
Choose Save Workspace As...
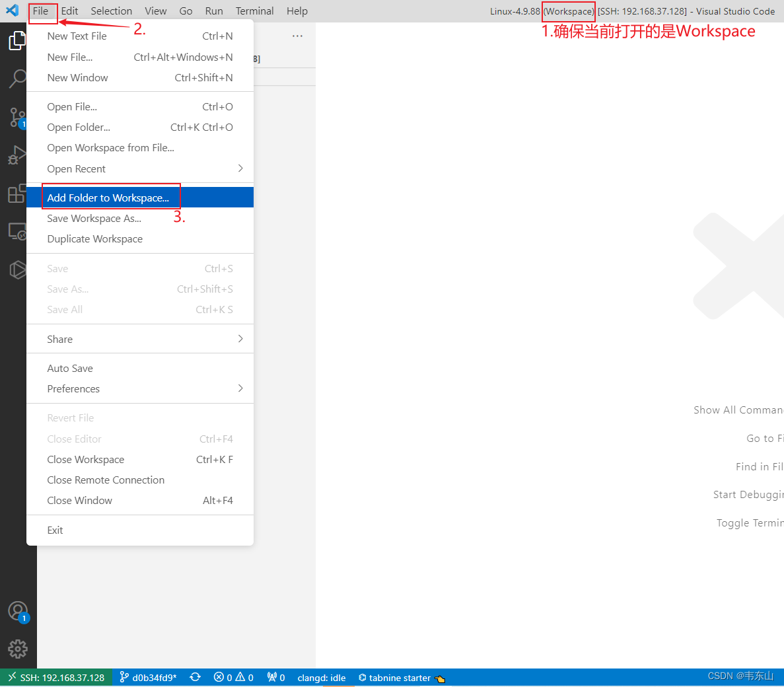(140, 218)
